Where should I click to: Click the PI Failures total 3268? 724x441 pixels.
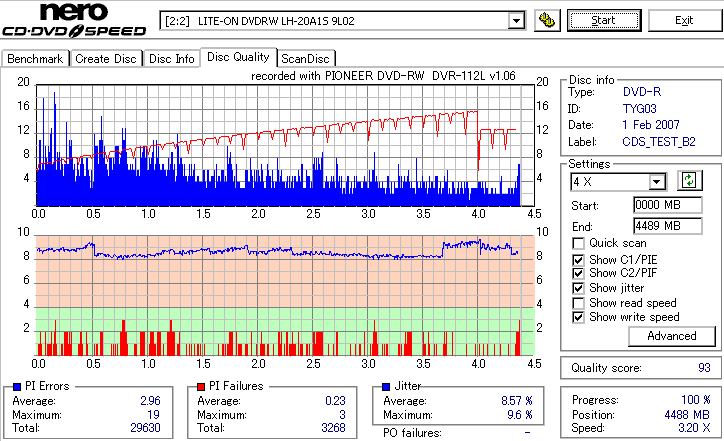[333, 428]
